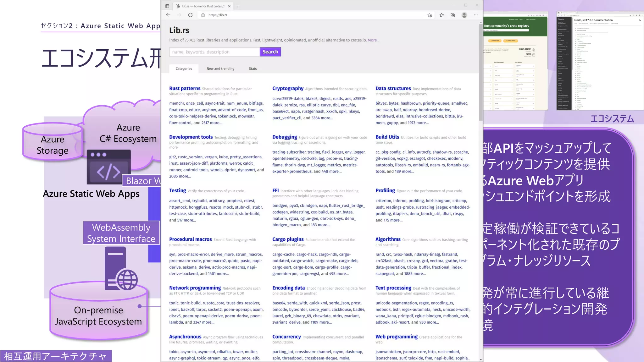
Task: Click the crate search input field
Action: click(x=214, y=52)
